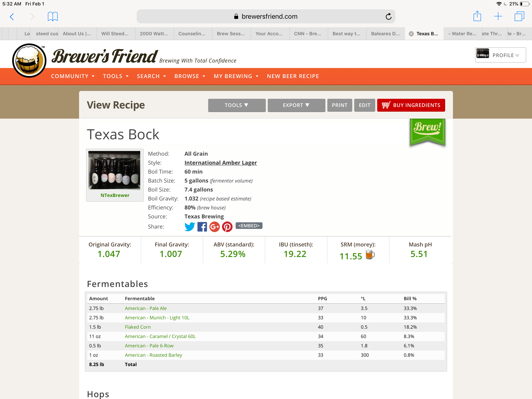This screenshot has height=399, width=532.
Task: Click the Brewer's Friend mug logo
Action: (x=29, y=60)
